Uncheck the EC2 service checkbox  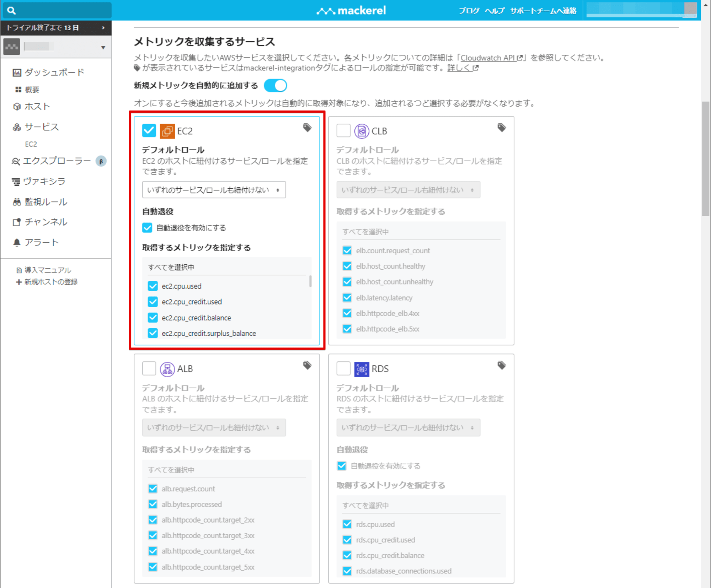pyautogui.click(x=149, y=131)
